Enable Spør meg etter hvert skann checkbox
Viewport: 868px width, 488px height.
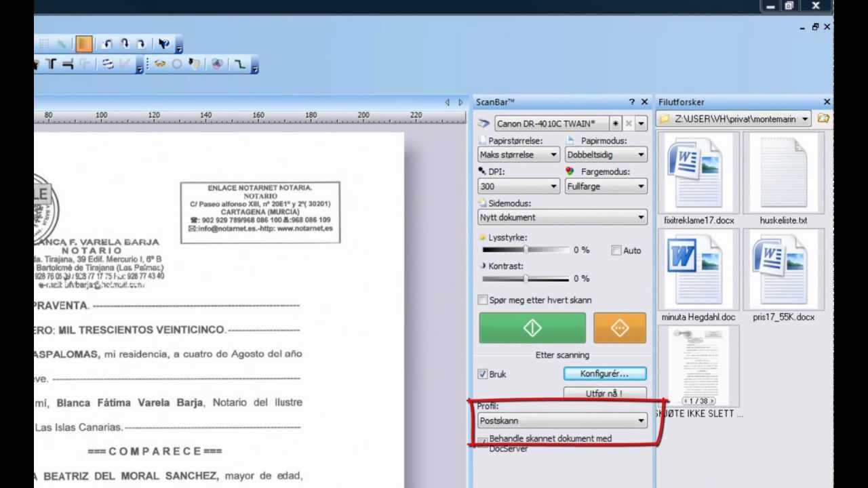tap(483, 300)
